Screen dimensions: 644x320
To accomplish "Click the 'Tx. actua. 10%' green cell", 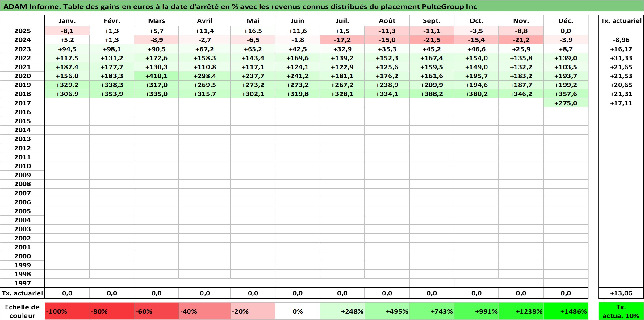I will pos(621,311).
